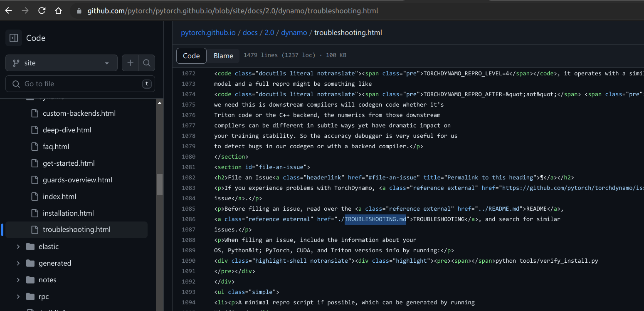Collapse the generated folder chevron

[18, 263]
